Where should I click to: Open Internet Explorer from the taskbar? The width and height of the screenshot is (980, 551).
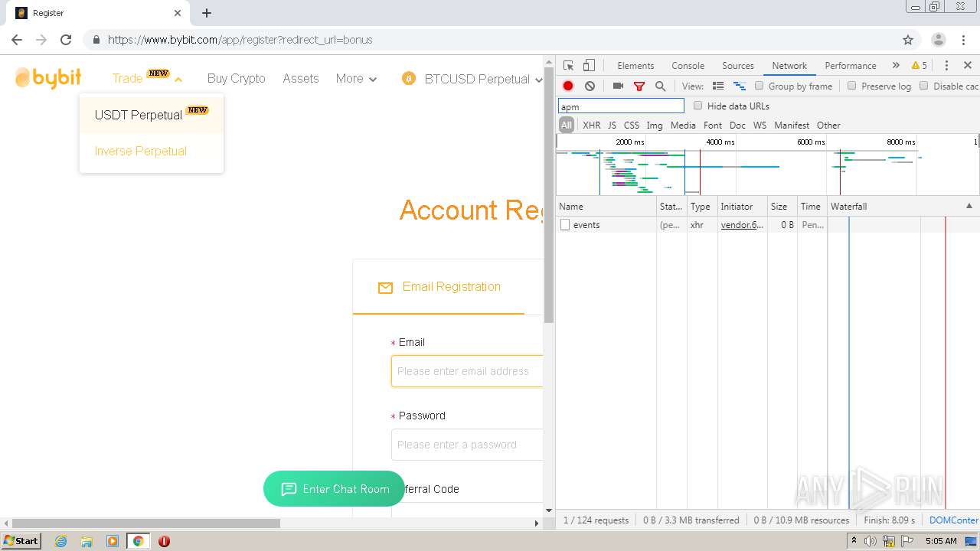[60, 541]
